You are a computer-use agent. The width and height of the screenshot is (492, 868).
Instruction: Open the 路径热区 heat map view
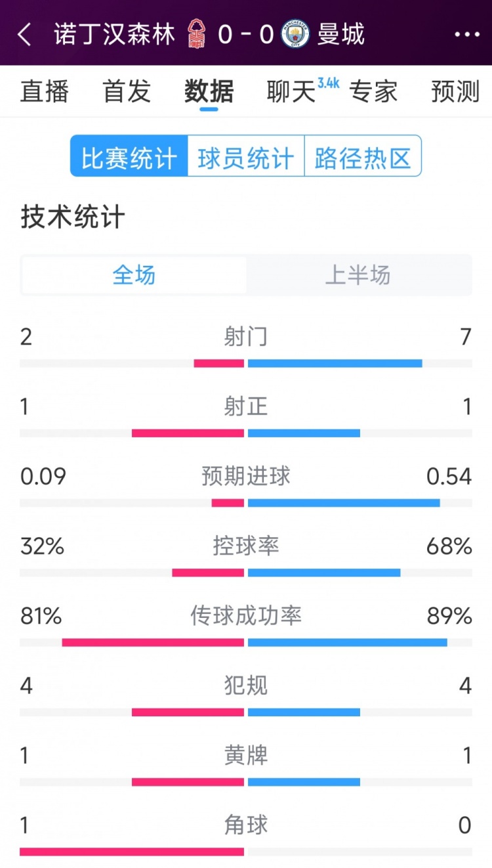[x=363, y=156]
